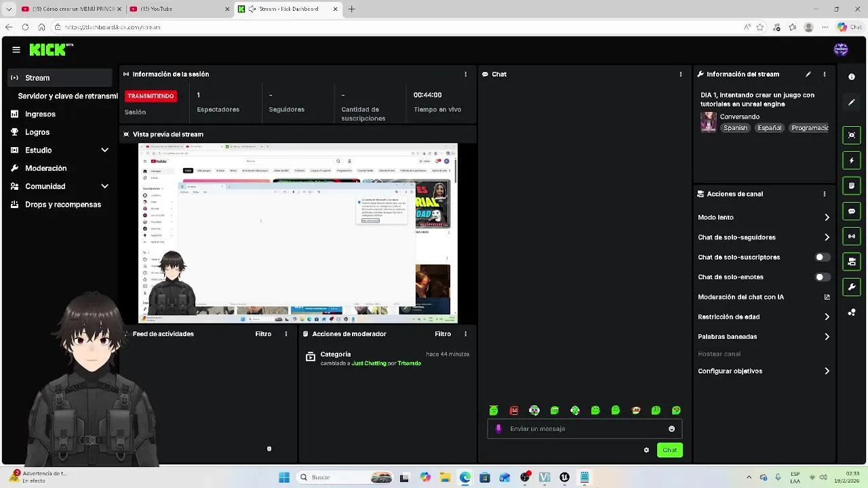Select Stream in the sidebar
Screen dimensions: 868x488
(60, 78)
